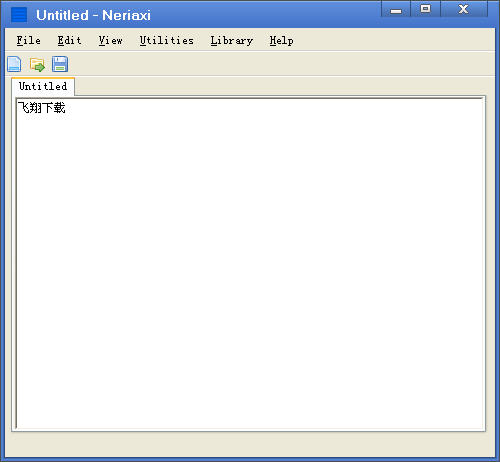This screenshot has height=462, width=500.
Task: Click the empty tab strip beside the Untitled tab
Action: tap(280, 87)
